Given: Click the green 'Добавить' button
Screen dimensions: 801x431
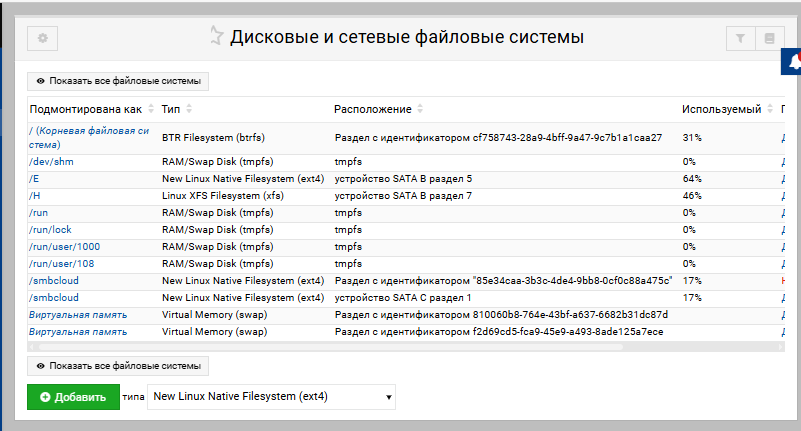Looking at the screenshot, I should pos(73,397).
